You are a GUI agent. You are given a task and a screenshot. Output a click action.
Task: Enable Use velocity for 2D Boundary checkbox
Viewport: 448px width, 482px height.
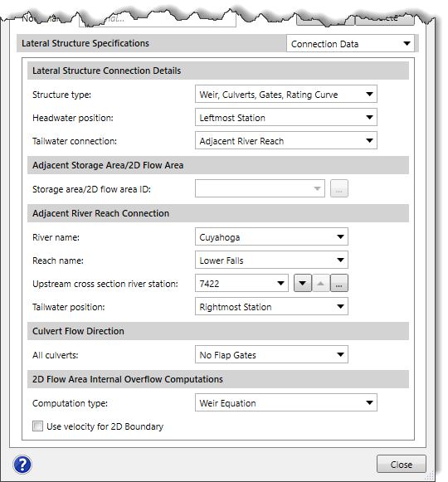tap(37, 426)
